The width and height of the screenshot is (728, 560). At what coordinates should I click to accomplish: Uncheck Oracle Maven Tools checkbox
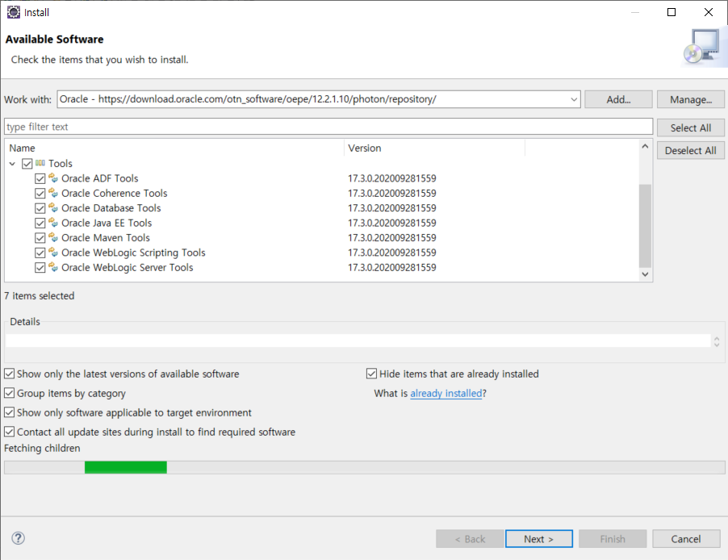pyautogui.click(x=40, y=238)
